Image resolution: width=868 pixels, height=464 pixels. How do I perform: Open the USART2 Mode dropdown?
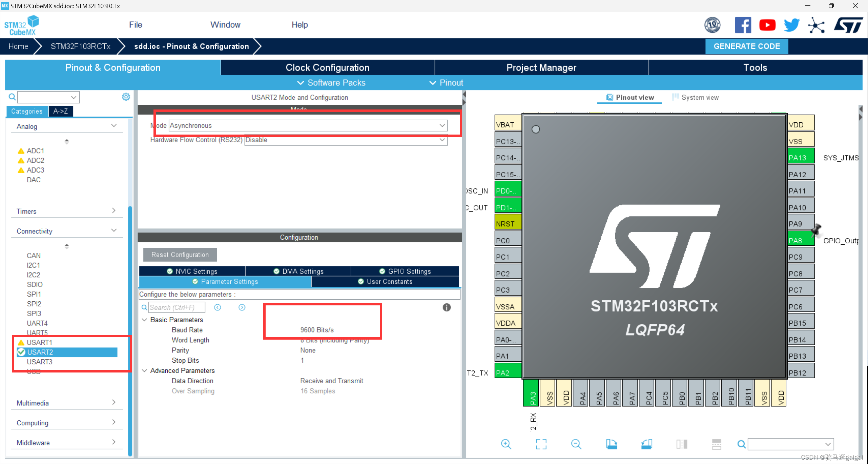pyautogui.click(x=442, y=125)
